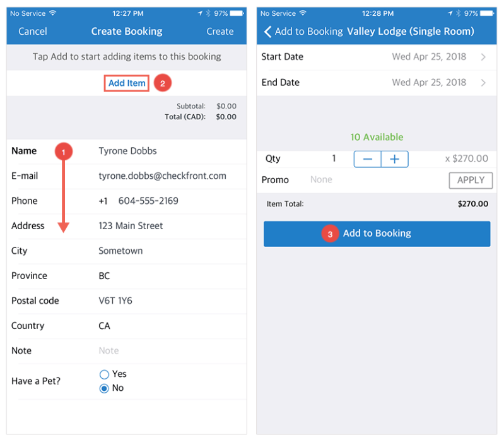Tap Start Date value Wed Apr 25, 2018
This screenshot has height=442, width=504.
click(x=429, y=57)
